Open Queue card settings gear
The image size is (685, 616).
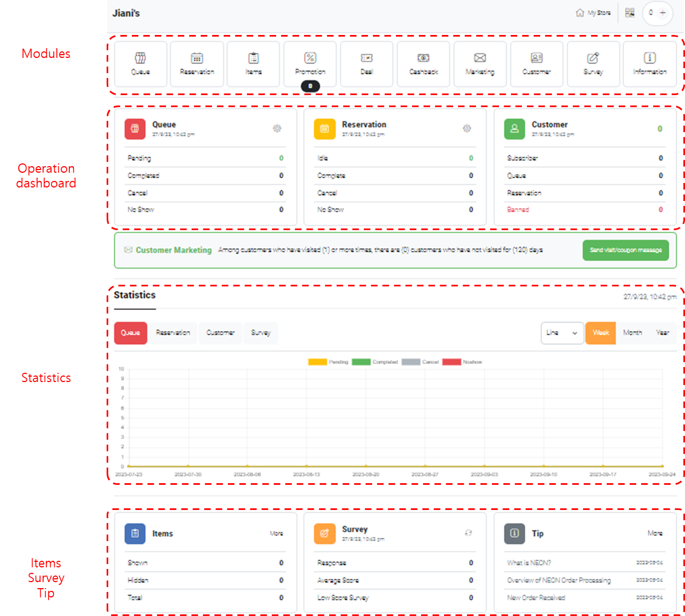pyautogui.click(x=277, y=128)
